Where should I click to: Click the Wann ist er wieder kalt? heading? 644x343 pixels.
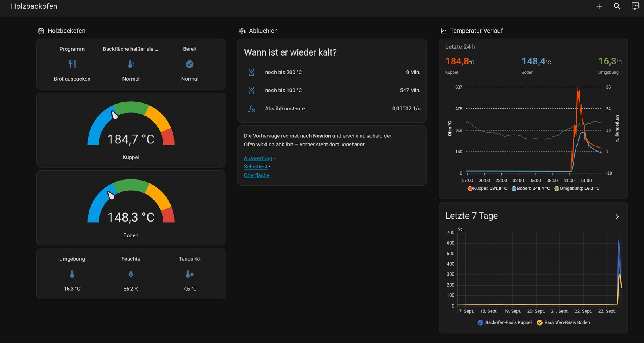coord(290,53)
